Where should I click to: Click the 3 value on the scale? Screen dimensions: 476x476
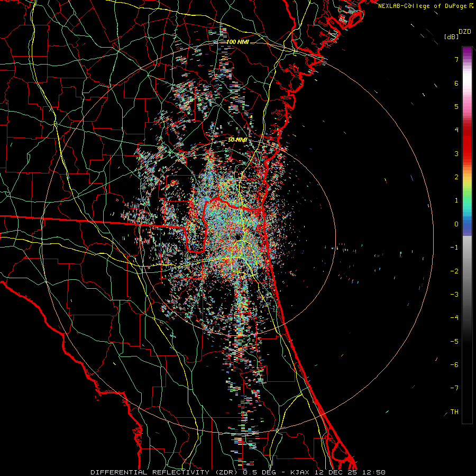click(x=456, y=153)
